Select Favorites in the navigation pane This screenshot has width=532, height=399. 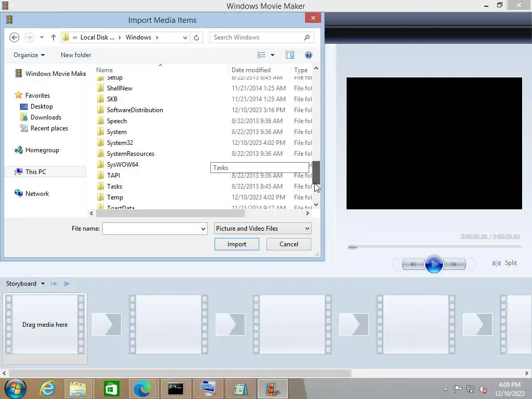33,96
